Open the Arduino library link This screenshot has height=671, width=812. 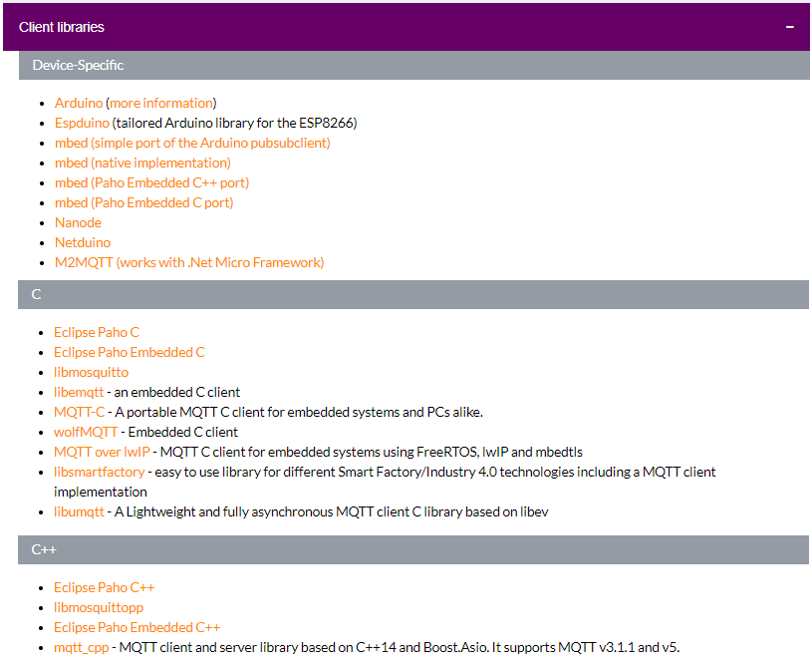coord(79,103)
